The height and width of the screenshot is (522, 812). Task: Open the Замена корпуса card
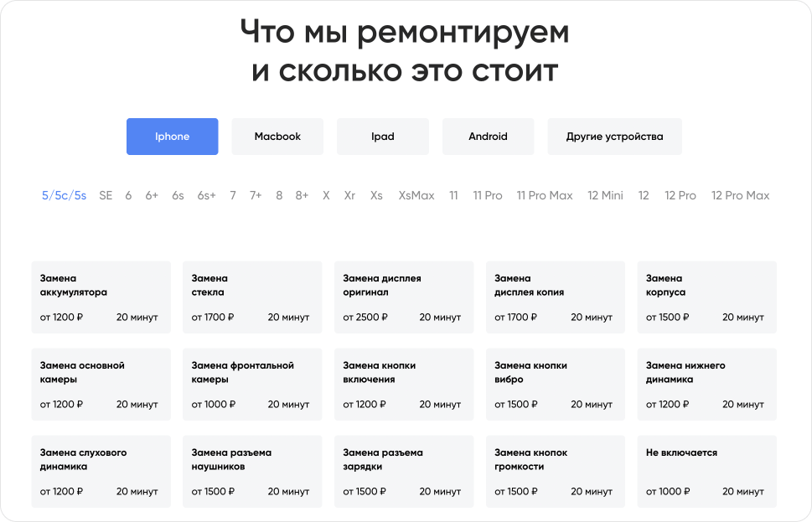pyautogui.click(x=707, y=297)
